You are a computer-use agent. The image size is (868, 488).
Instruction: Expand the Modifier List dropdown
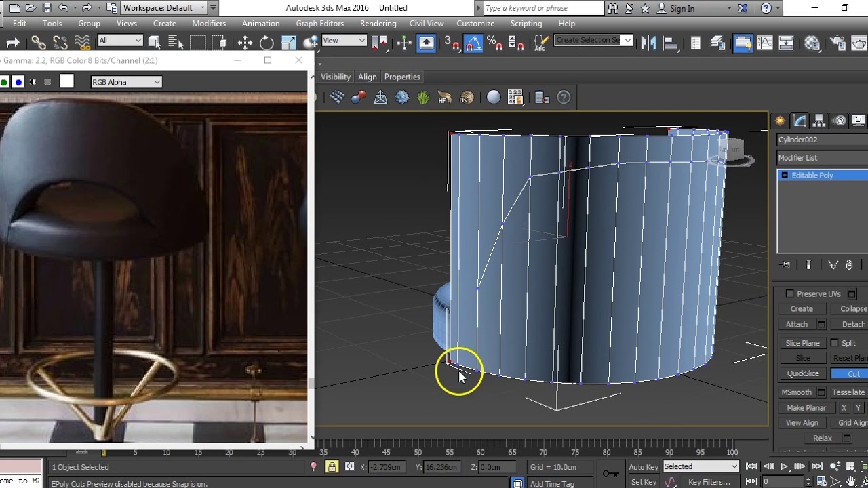(x=823, y=158)
